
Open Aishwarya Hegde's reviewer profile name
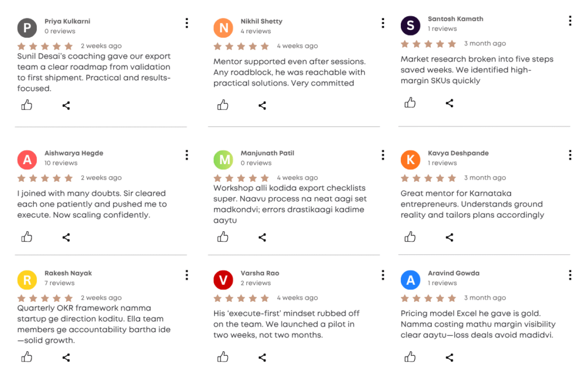click(73, 153)
